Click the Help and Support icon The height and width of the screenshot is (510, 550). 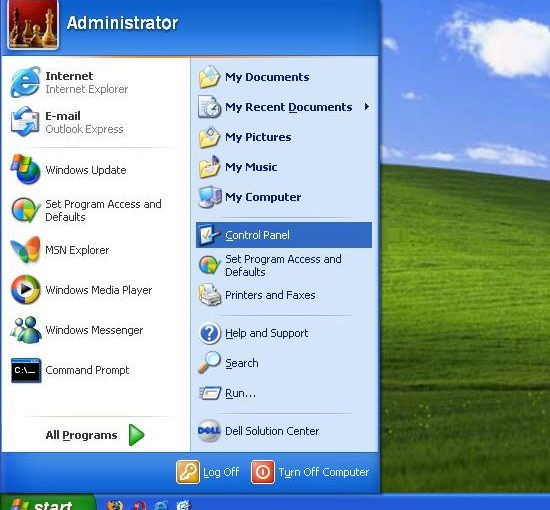tap(209, 333)
